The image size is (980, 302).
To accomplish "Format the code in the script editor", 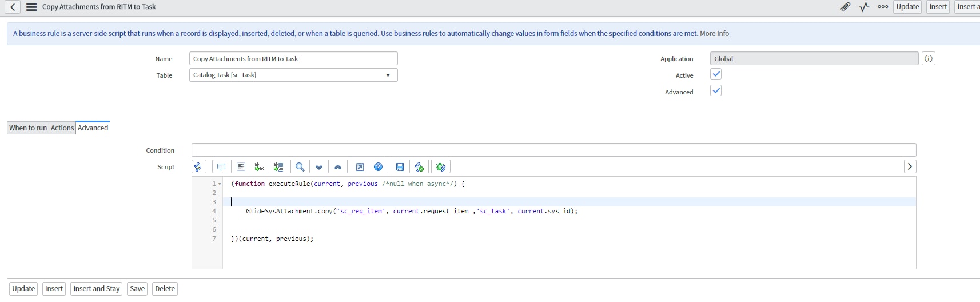I will pyautogui.click(x=241, y=166).
